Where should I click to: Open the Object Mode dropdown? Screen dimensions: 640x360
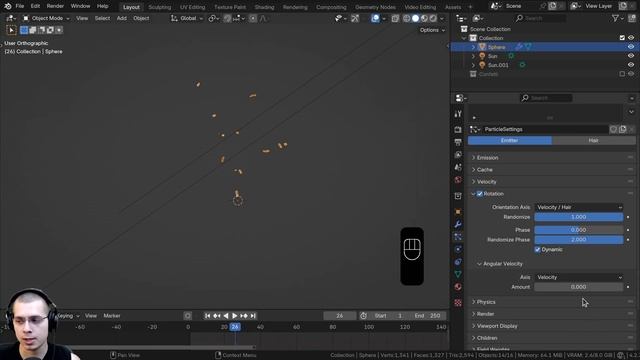coord(46,18)
